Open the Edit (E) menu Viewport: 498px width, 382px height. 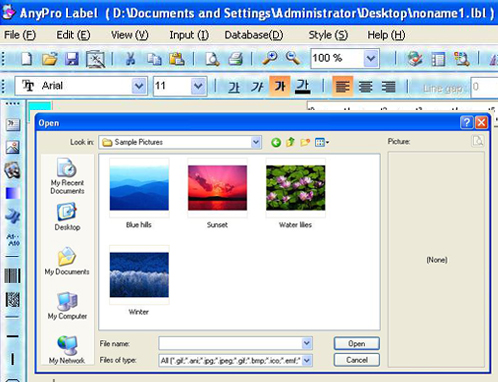click(x=73, y=35)
